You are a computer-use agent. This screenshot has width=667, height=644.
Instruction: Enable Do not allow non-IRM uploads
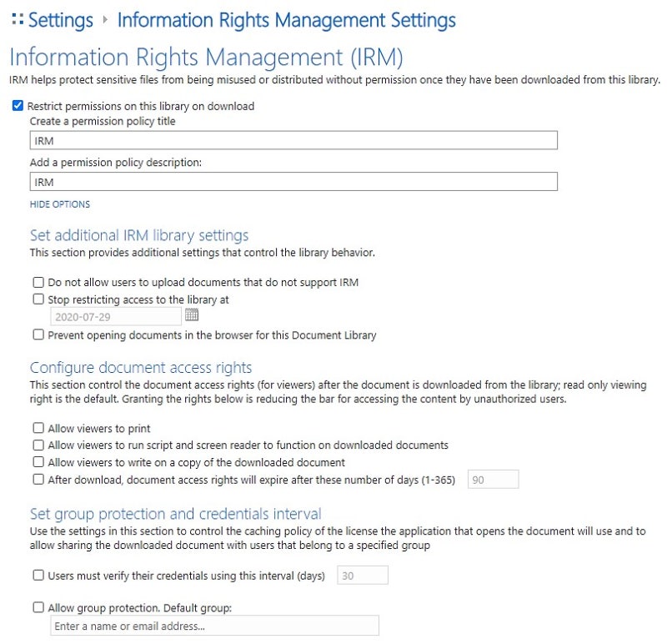[x=38, y=283]
